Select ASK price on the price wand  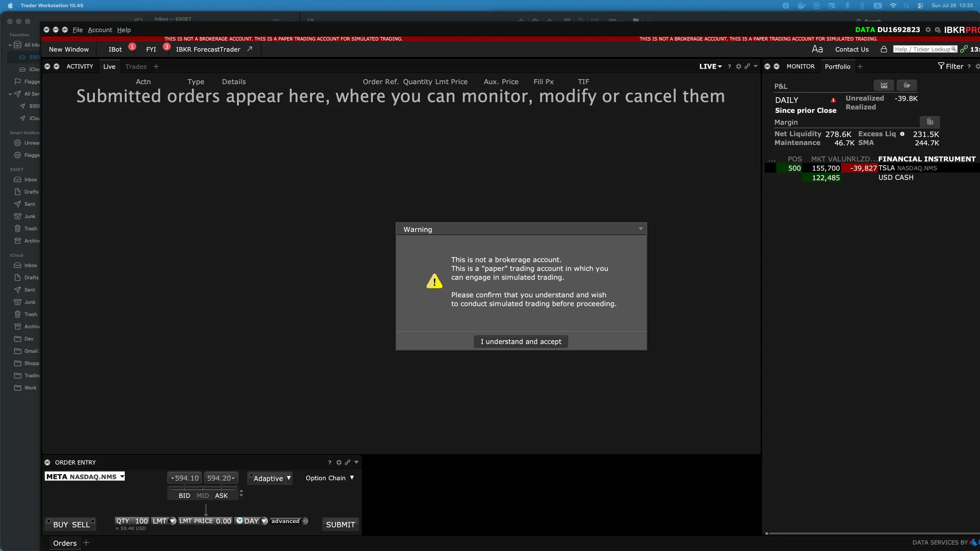click(x=221, y=495)
